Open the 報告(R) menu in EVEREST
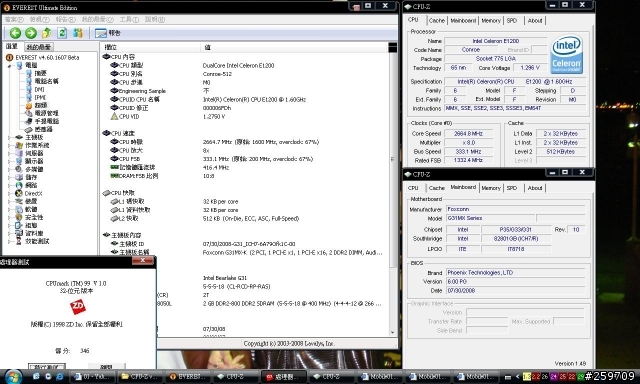The image size is (640, 384). coord(65,19)
